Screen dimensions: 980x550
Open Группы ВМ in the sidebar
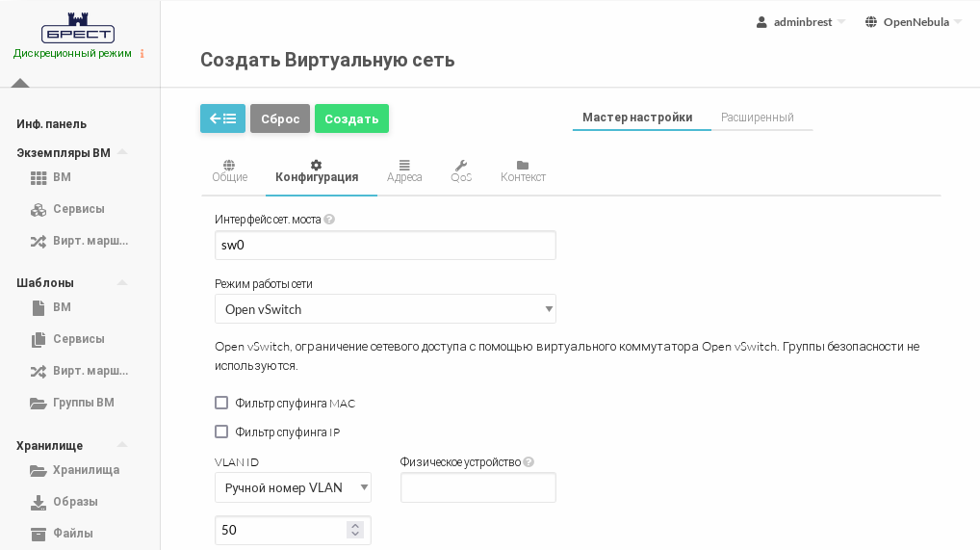point(83,403)
